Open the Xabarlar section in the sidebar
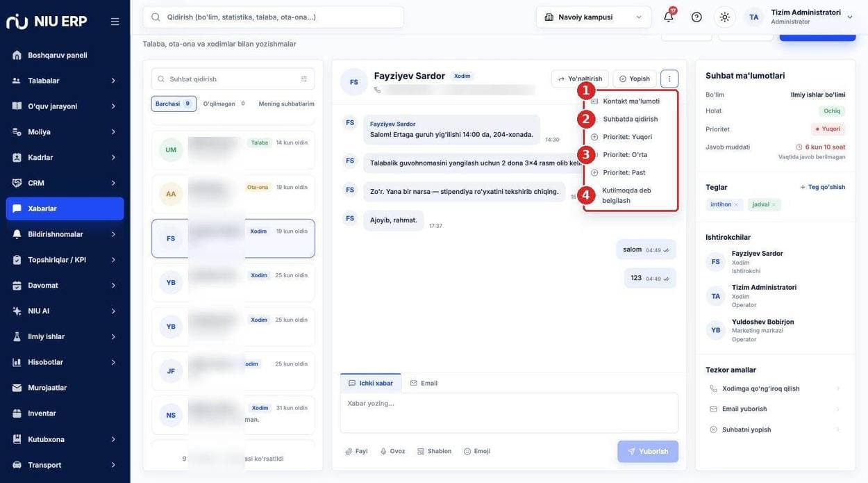Image resolution: width=868 pixels, height=483 pixels. tap(65, 208)
